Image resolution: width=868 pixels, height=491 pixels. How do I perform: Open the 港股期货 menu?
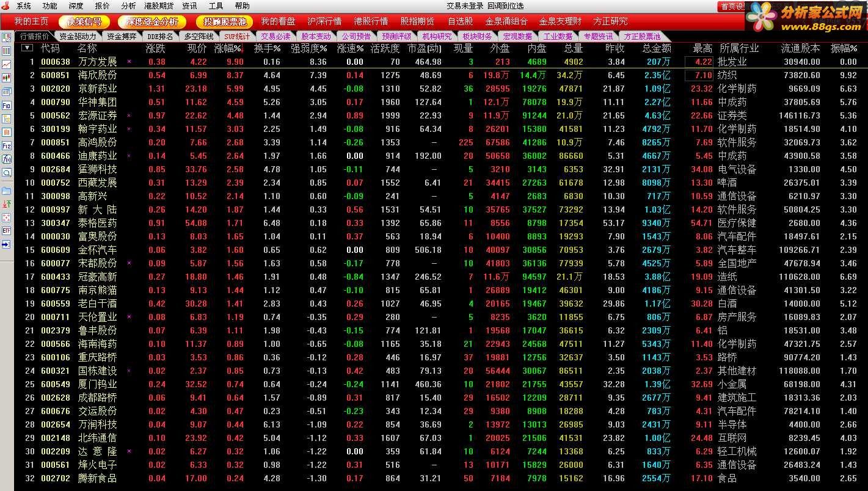pos(158,6)
